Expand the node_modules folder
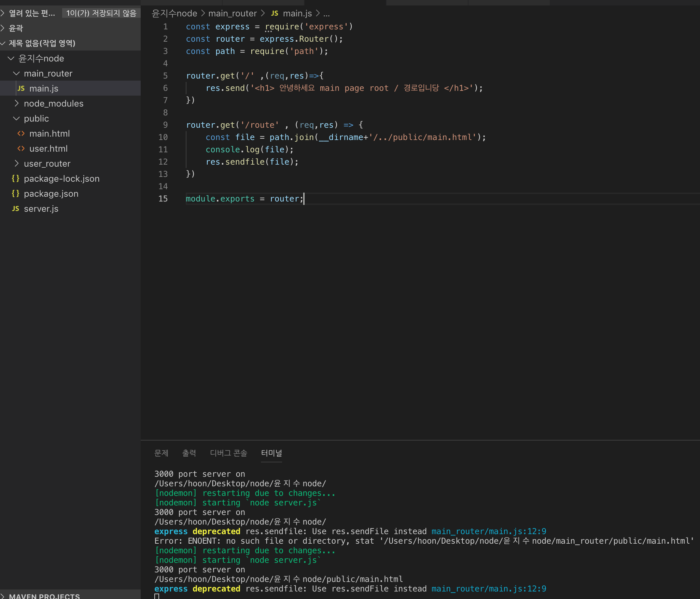This screenshot has width=700, height=599. pos(16,103)
